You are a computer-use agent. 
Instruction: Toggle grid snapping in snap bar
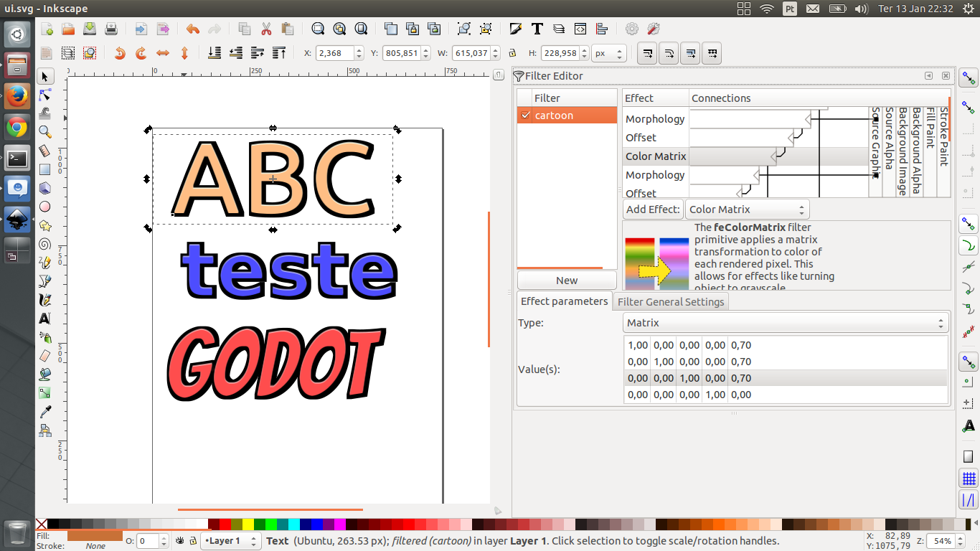pos(969,479)
